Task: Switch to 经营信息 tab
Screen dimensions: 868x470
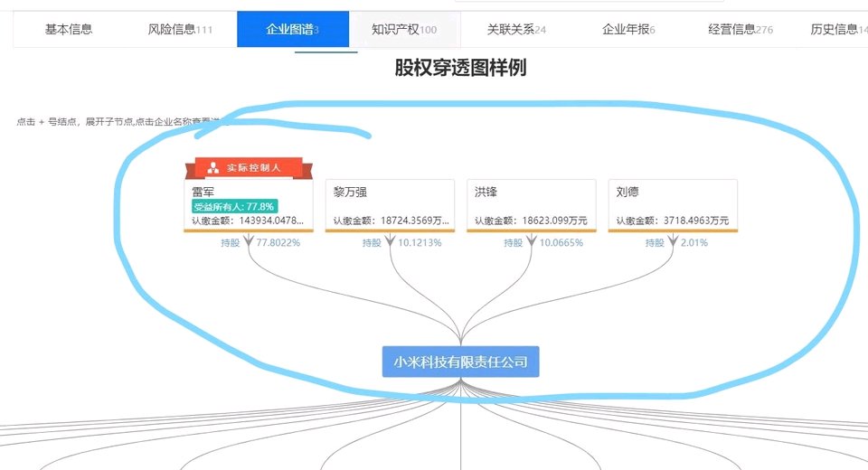Action: (x=741, y=29)
